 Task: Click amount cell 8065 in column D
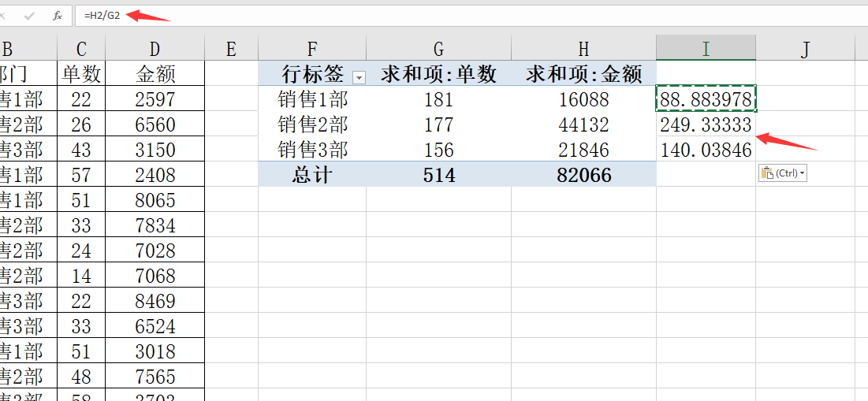pyautogui.click(x=155, y=200)
